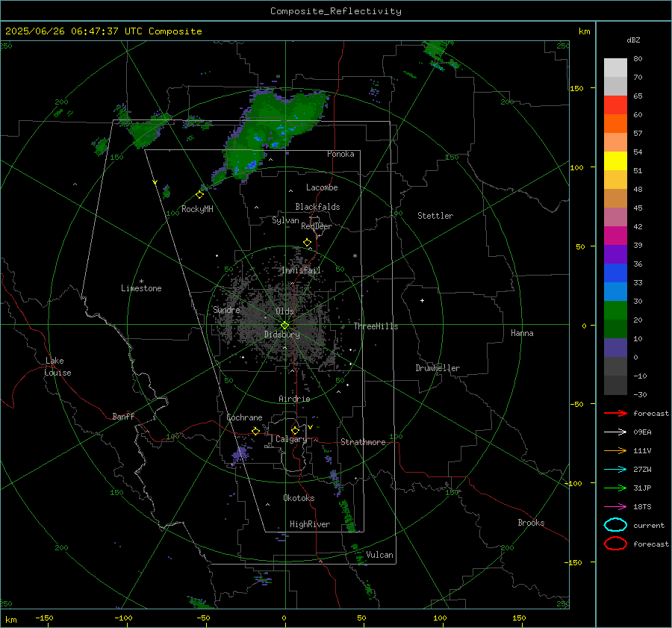Viewport: 672px width, 628px height.
Task: Click the Ponoka city label
Action: [340, 154]
